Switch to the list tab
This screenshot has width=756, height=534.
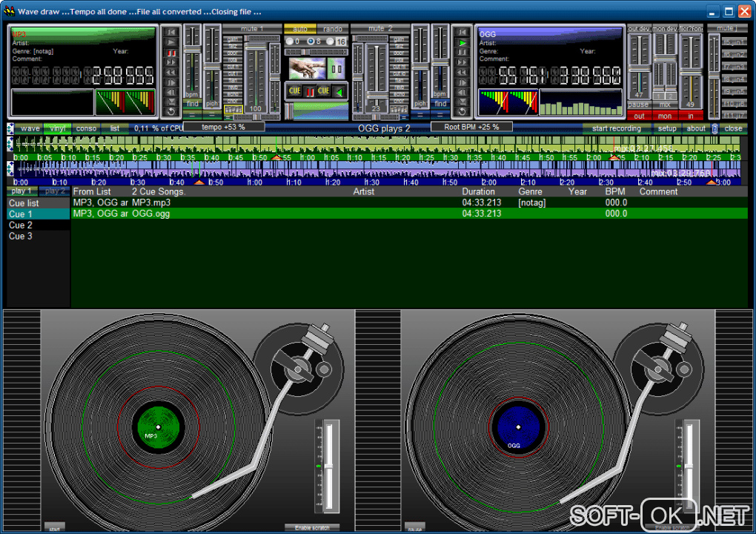tap(115, 128)
